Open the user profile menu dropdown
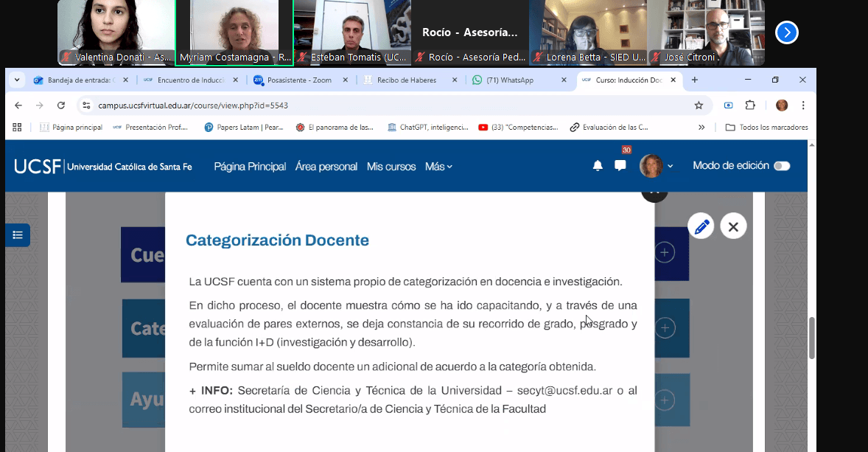The width and height of the screenshot is (868, 452). pos(657,166)
